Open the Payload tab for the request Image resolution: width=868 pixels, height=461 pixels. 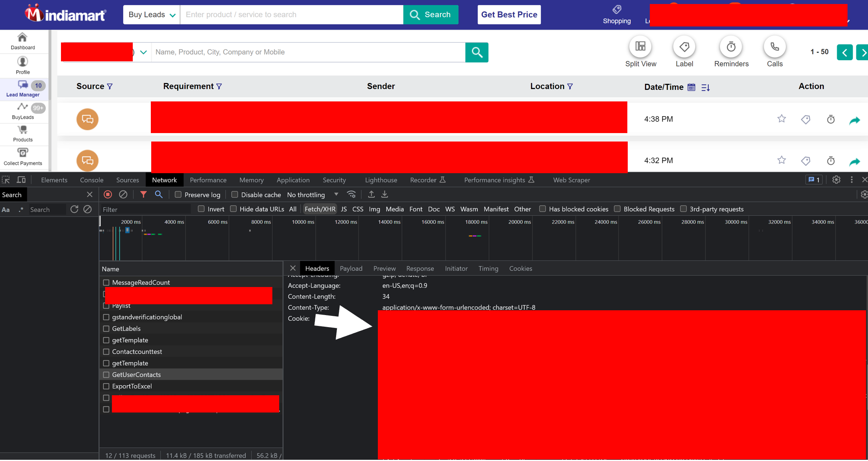click(x=351, y=268)
